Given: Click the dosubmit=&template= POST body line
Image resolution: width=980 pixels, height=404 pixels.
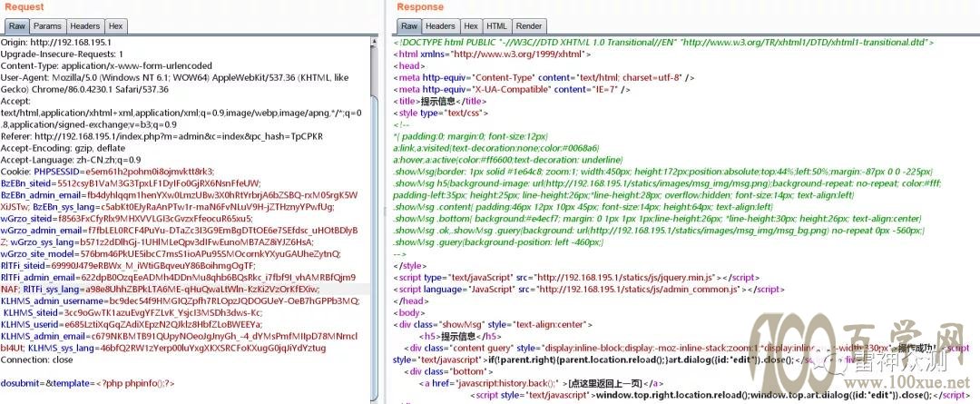Looking at the screenshot, I should 87,383.
